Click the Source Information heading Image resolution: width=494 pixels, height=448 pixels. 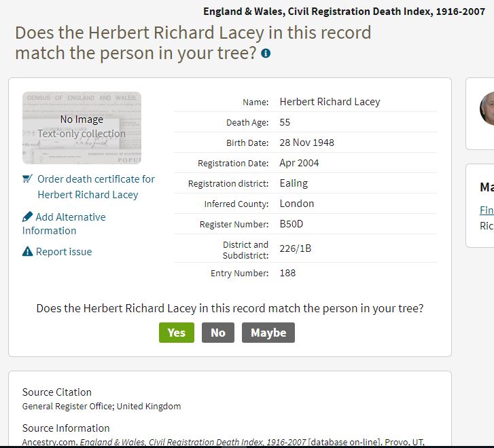point(66,428)
